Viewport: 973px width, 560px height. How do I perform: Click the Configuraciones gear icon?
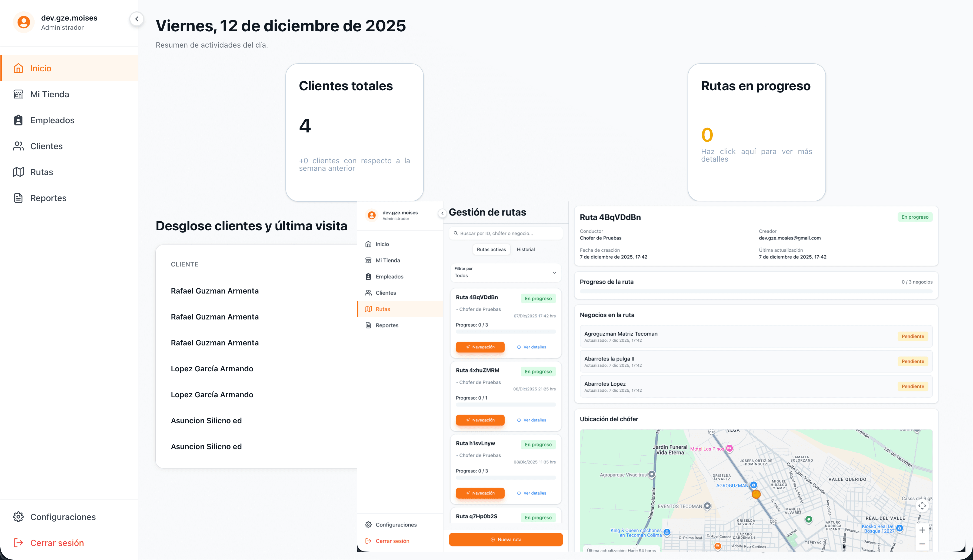[x=18, y=516]
